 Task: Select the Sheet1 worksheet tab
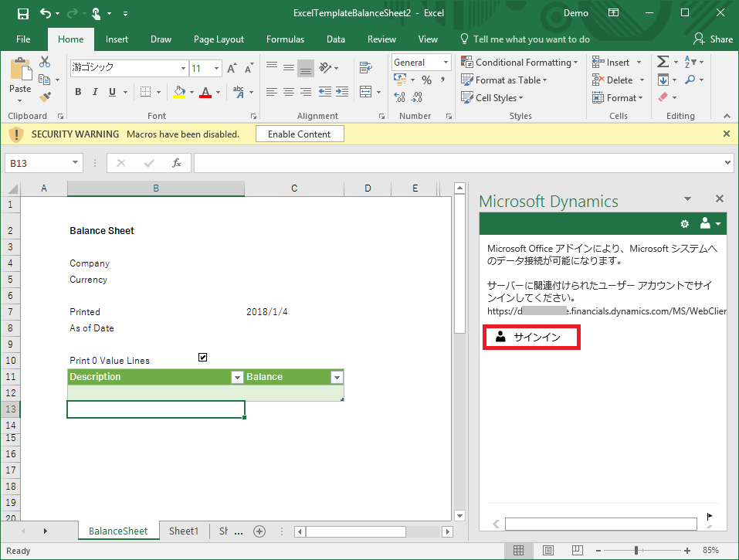(x=183, y=531)
